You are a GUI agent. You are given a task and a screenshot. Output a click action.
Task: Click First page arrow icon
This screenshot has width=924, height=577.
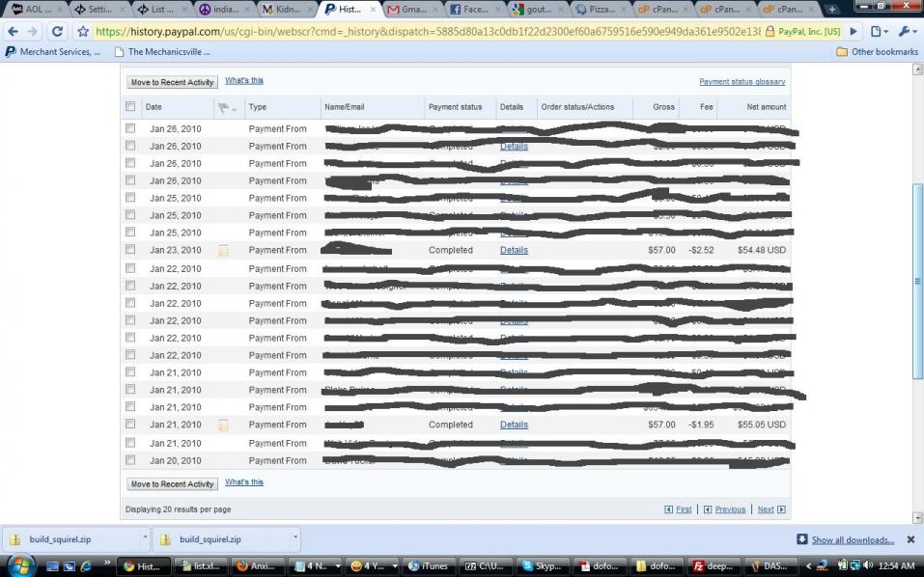(668, 509)
